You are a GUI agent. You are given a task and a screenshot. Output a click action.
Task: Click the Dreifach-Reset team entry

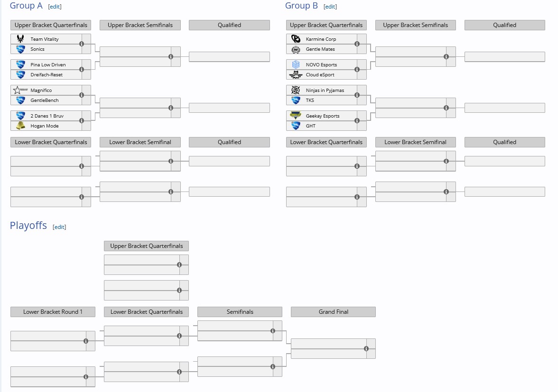click(x=46, y=75)
